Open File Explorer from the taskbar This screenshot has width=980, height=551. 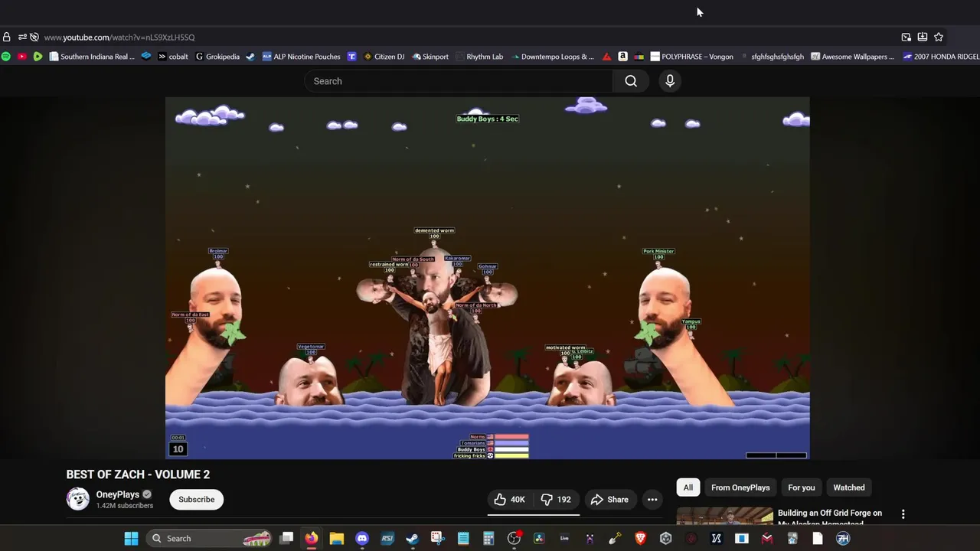[x=337, y=539]
